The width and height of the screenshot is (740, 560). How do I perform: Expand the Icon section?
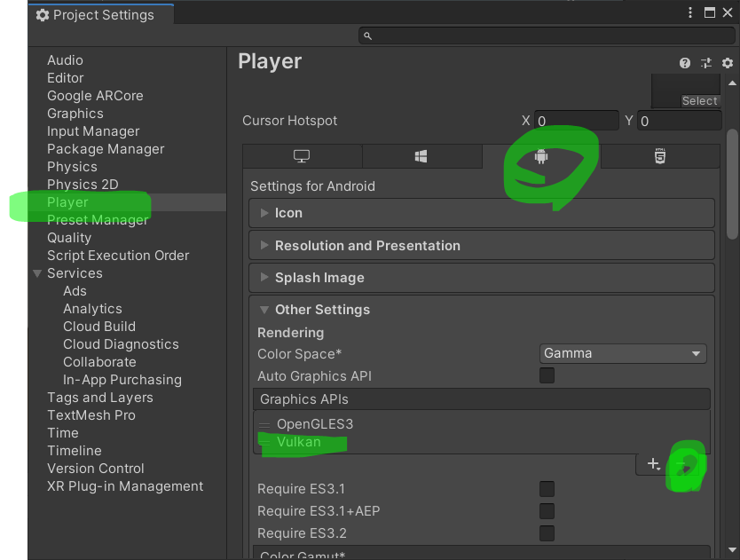tap(482, 213)
